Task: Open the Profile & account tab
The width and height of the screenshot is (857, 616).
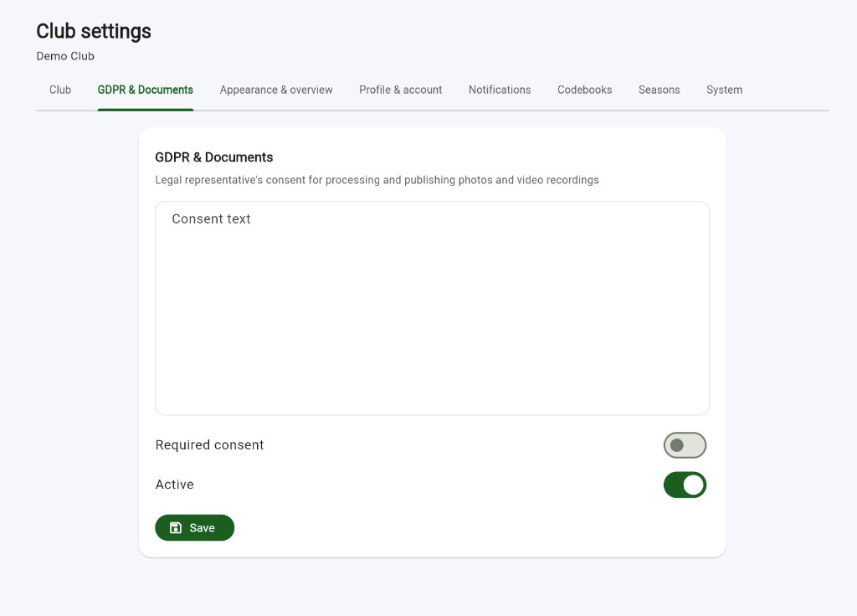Action: 400,90
